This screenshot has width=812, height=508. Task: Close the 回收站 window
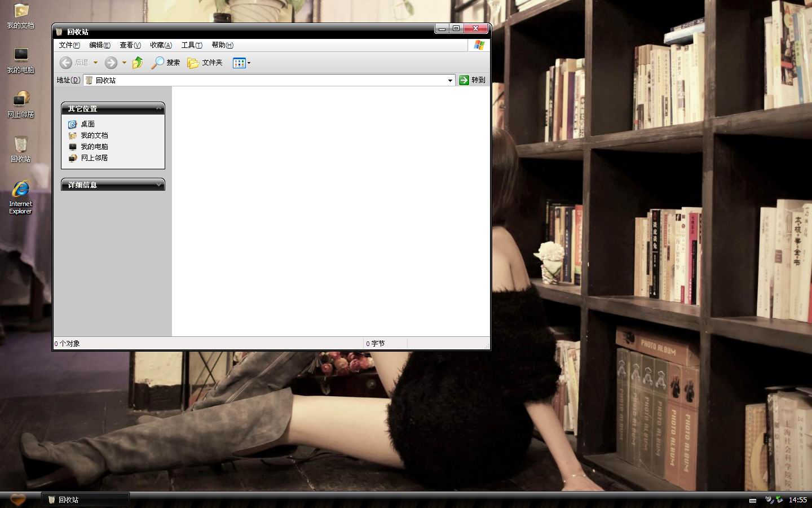pyautogui.click(x=475, y=28)
